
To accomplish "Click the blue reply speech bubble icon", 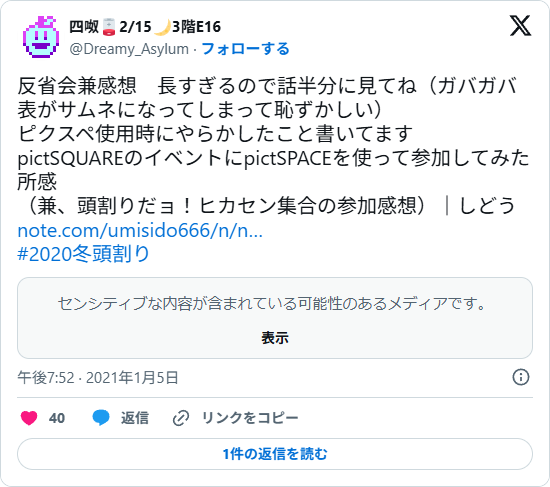I will (x=101, y=418).
